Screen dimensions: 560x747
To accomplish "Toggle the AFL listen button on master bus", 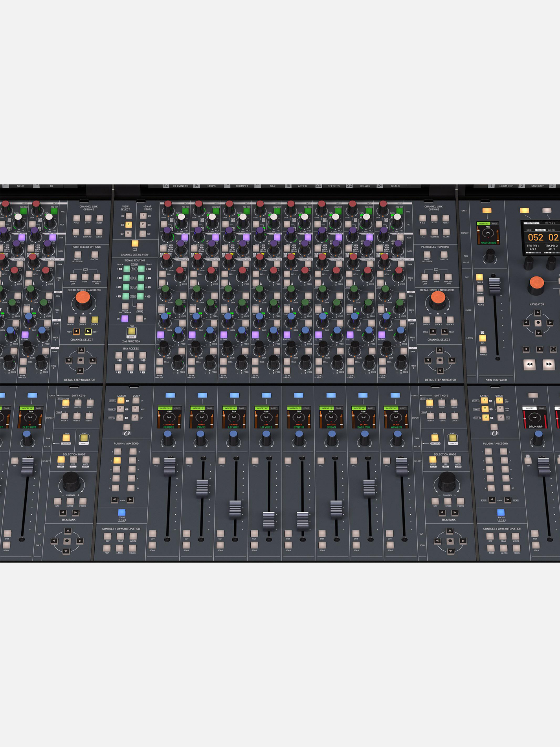I will click(483, 338).
